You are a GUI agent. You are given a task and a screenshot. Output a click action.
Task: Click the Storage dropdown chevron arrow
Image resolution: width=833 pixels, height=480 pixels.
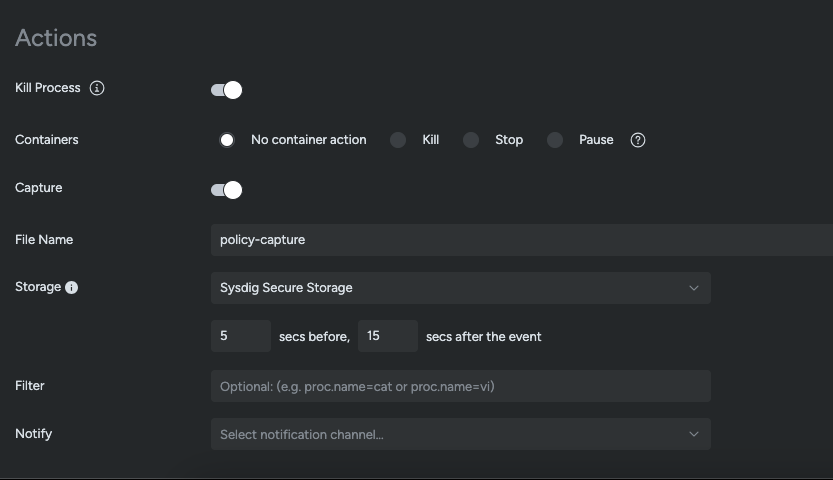(694, 288)
